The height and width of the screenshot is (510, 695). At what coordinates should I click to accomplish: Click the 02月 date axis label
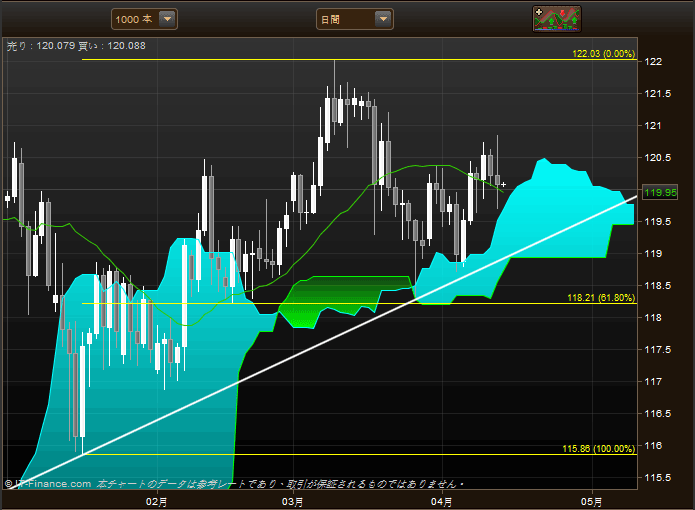tap(156, 502)
